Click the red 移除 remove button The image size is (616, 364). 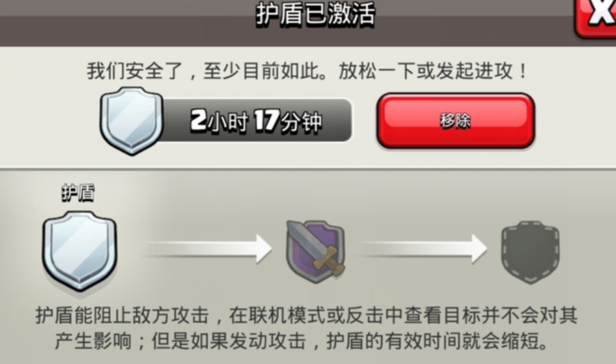(x=456, y=120)
